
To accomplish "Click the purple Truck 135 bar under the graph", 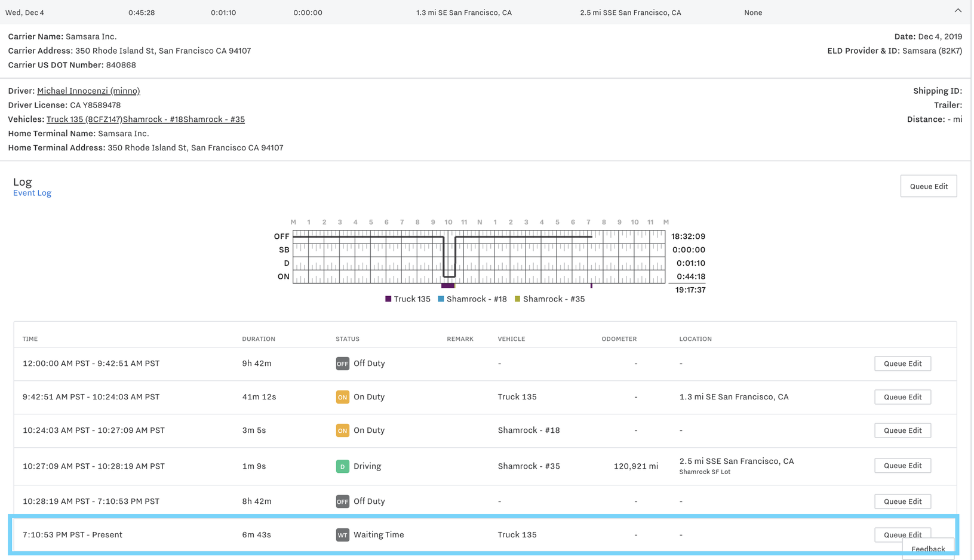I will click(447, 286).
